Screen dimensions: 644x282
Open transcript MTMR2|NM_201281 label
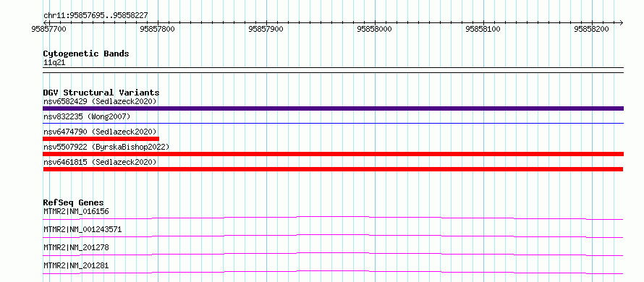(76, 265)
